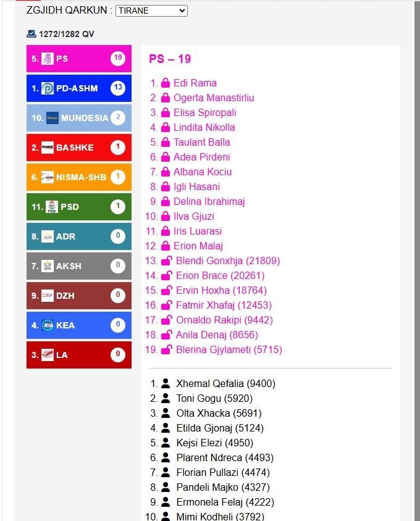The image size is (420, 521).
Task: Click the vertical scrollbar on the right edge
Action: (x=417, y=260)
